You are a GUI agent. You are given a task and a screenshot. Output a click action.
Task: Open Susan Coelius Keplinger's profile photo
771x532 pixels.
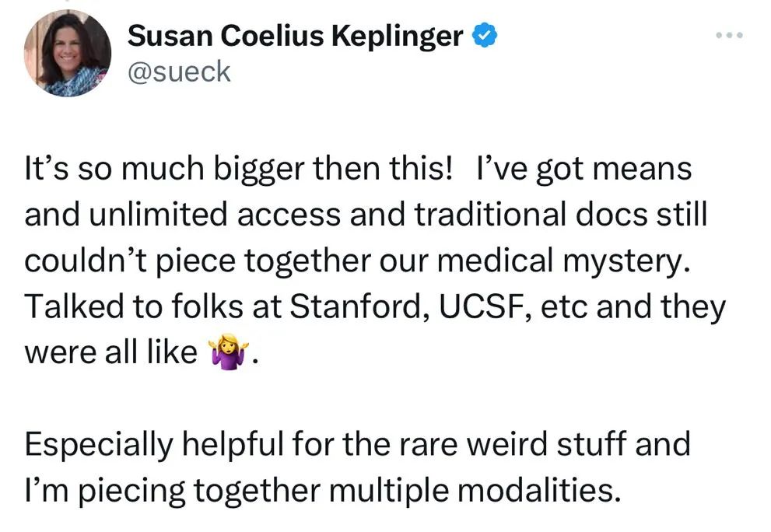pos(68,54)
